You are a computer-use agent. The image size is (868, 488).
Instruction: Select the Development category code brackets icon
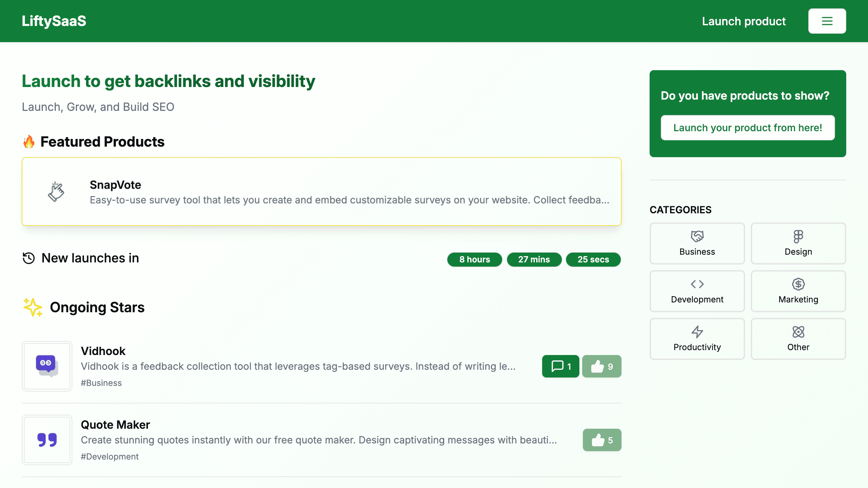(697, 284)
